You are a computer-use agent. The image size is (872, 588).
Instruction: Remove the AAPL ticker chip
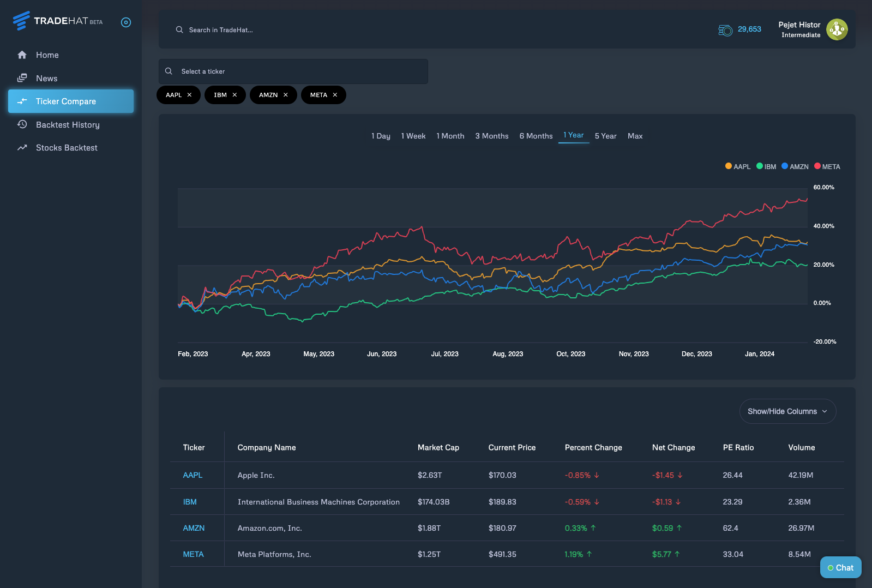tap(189, 95)
